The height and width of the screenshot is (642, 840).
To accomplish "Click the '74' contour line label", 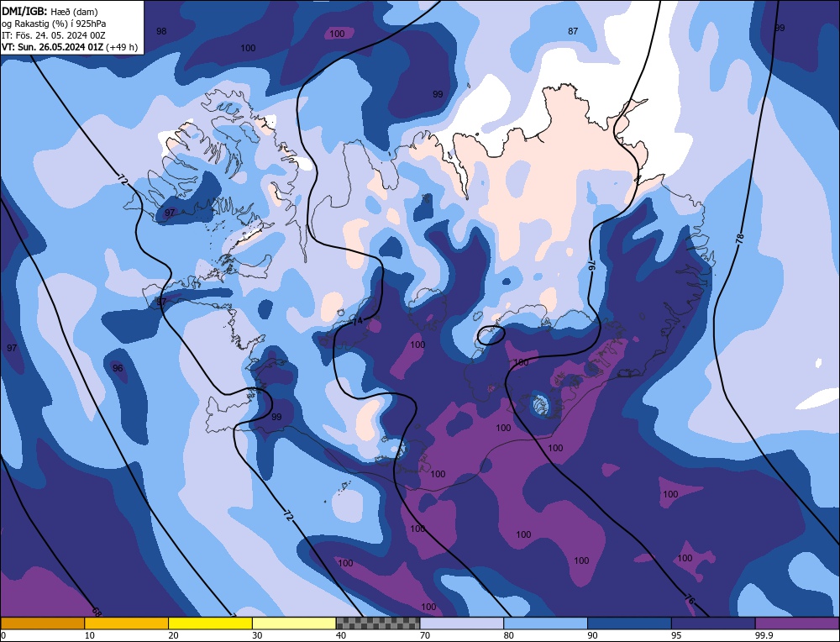I will click(358, 322).
